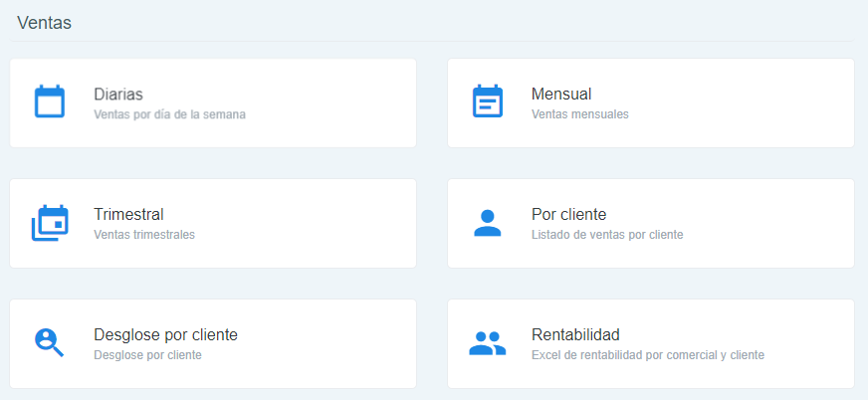Click the text 'Listado de ventas por cliente'
The image size is (868, 400).
[607, 235]
